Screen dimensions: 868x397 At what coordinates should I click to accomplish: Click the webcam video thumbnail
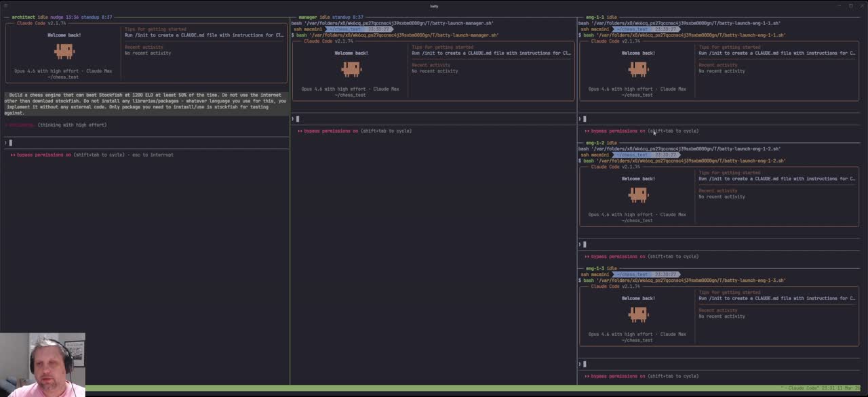coord(43,364)
